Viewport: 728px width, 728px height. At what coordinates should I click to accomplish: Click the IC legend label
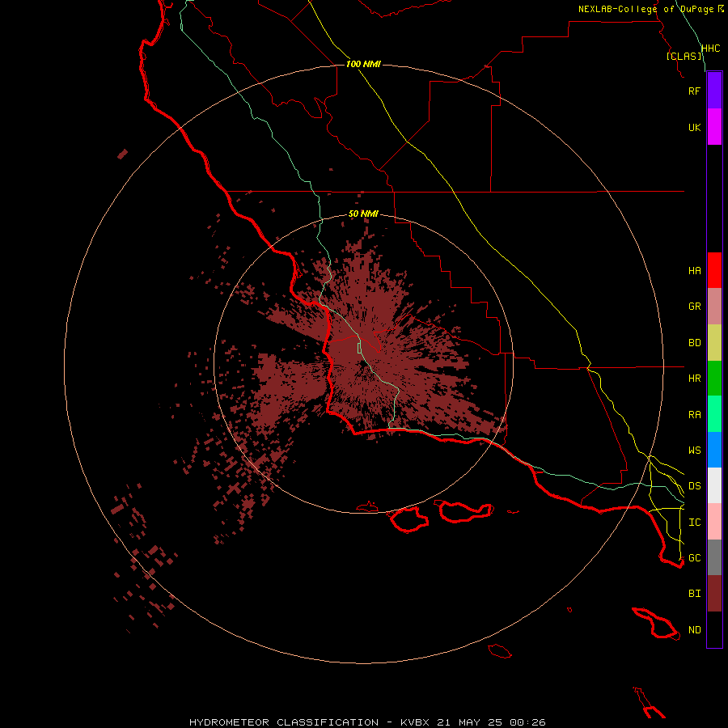[x=694, y=523]
